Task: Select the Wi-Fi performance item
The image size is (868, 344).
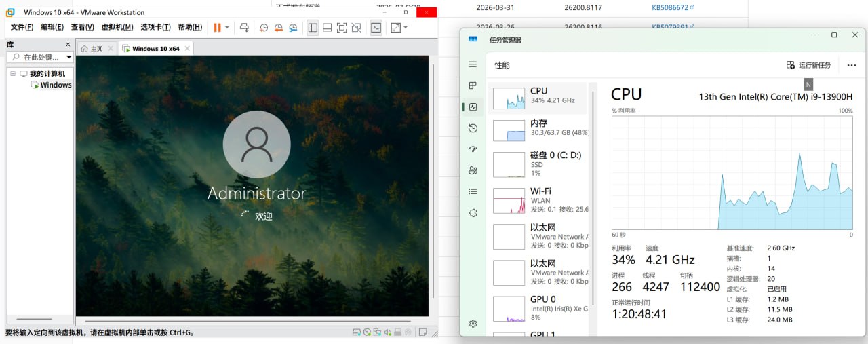Action: [538, 201]
